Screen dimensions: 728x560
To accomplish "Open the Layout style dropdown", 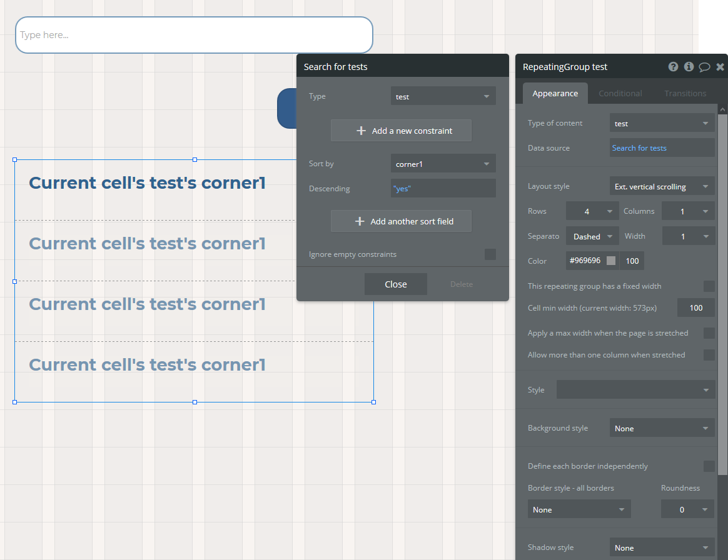I will (x=662, y=186).
